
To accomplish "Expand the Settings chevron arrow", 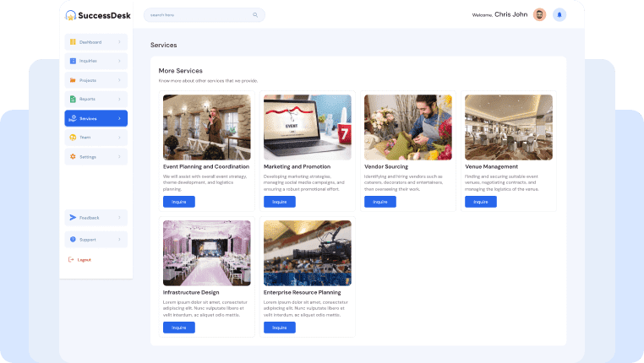I will click(119, 157).
